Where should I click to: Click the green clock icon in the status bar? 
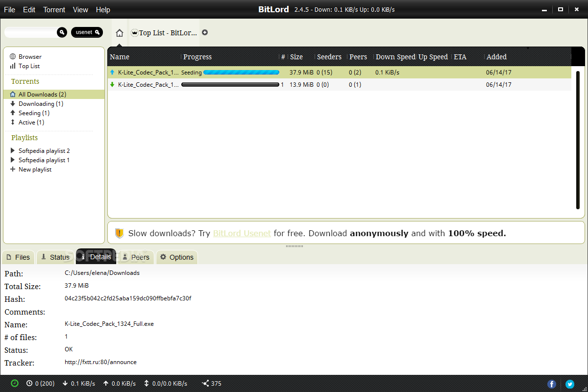15,383
